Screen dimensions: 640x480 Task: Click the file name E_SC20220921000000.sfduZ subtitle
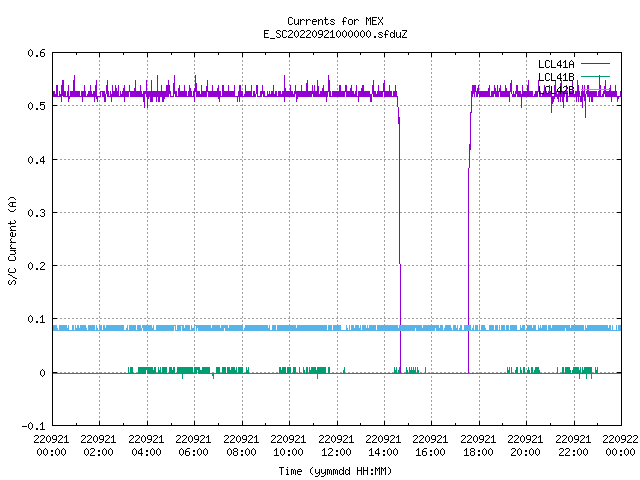pos(335,34)
